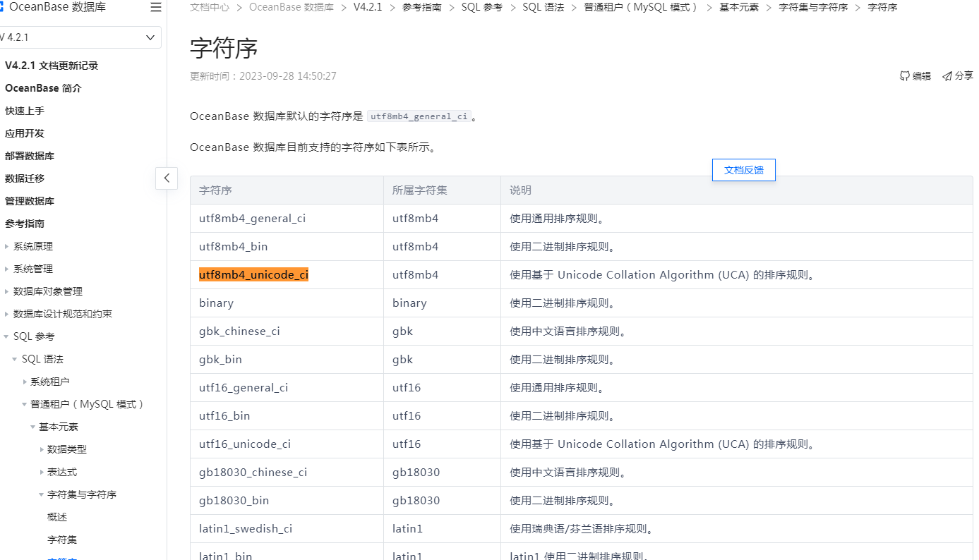
Task: Open the hamburger menu beside OceanBase 数据库
Action: point(156,8)
